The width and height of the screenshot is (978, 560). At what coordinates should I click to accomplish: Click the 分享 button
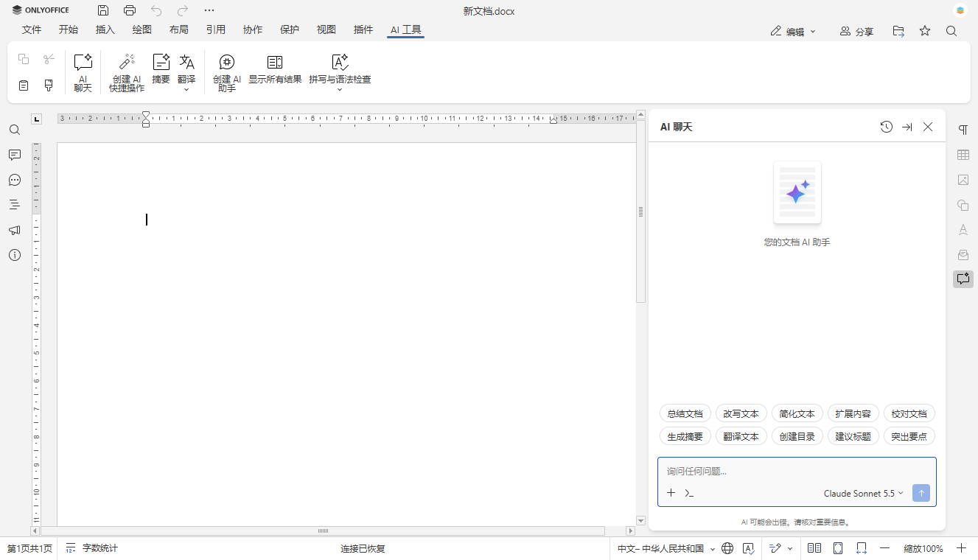click(x=856, y=32)
